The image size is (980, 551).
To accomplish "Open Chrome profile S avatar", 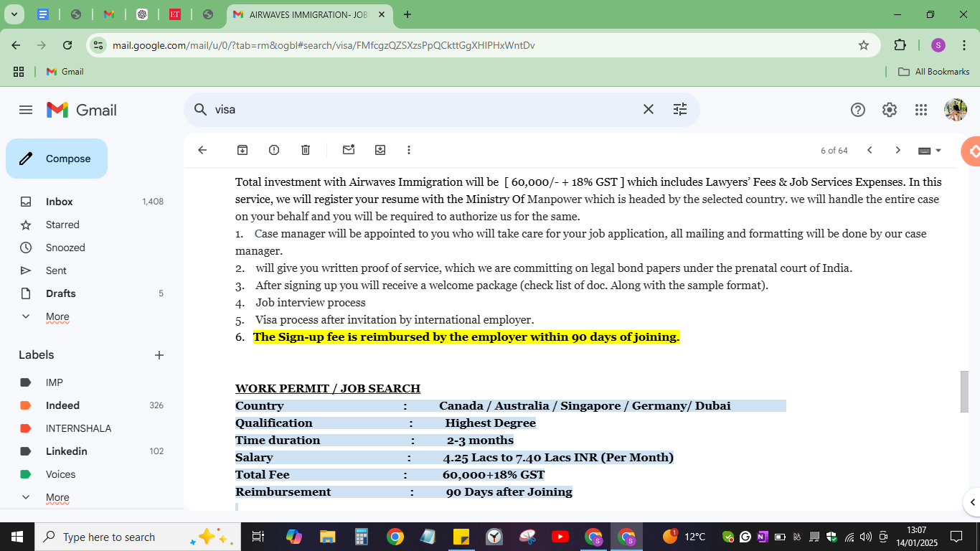I will [x=938, y=45].
